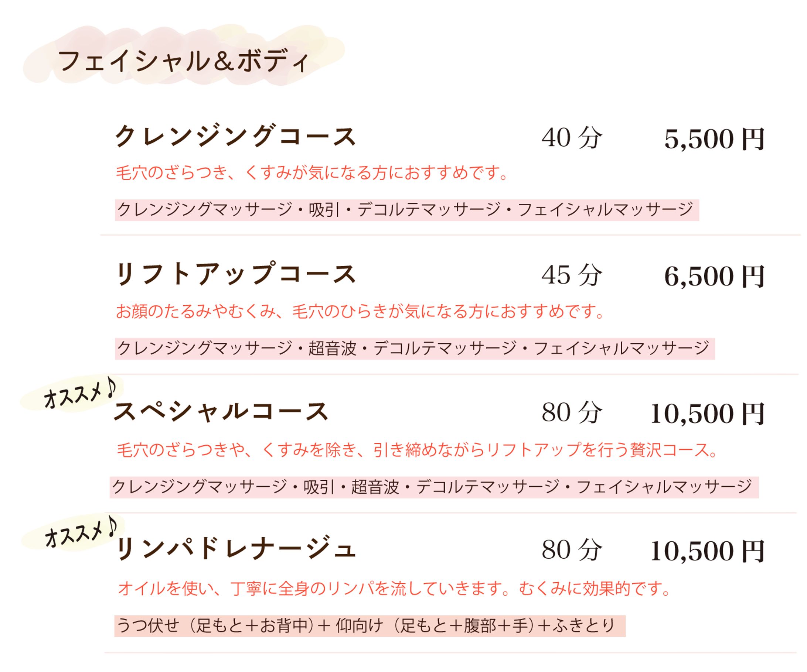Click the 40分 duration label
The width and height of the screenshot is (807, 672).
[571, 138]
